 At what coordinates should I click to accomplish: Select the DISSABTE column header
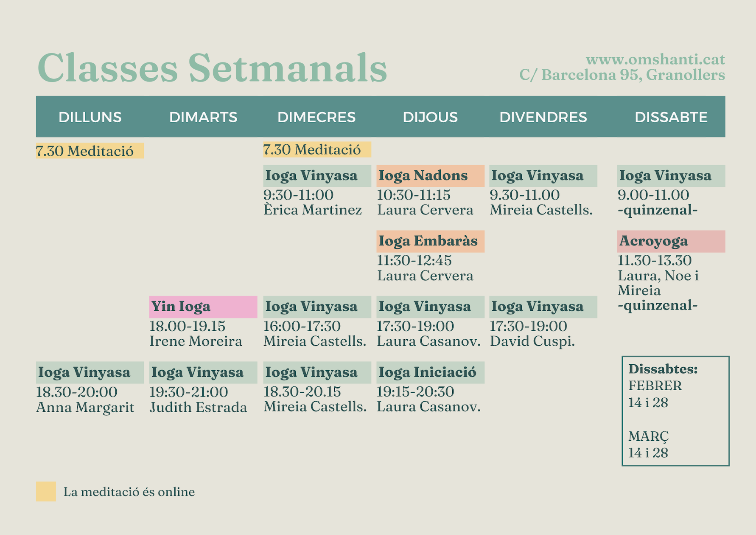coord(671,117)
